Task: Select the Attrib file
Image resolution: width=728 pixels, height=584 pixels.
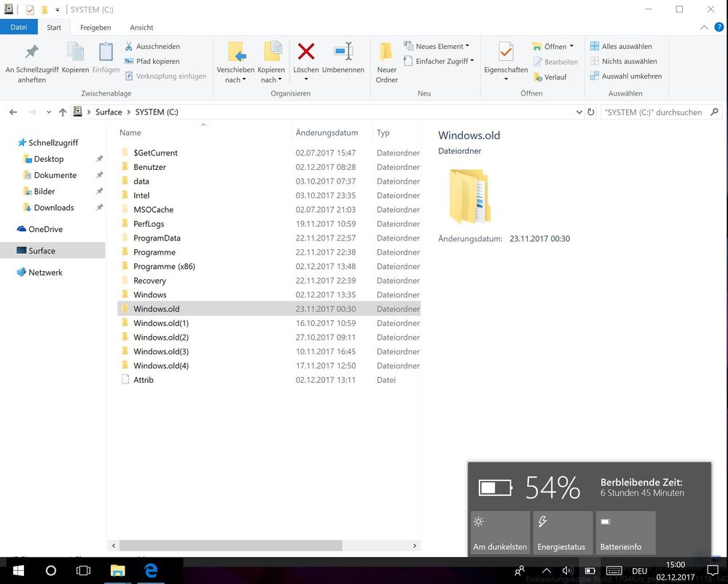Action: pyautogui.click(x=269, y=380)
